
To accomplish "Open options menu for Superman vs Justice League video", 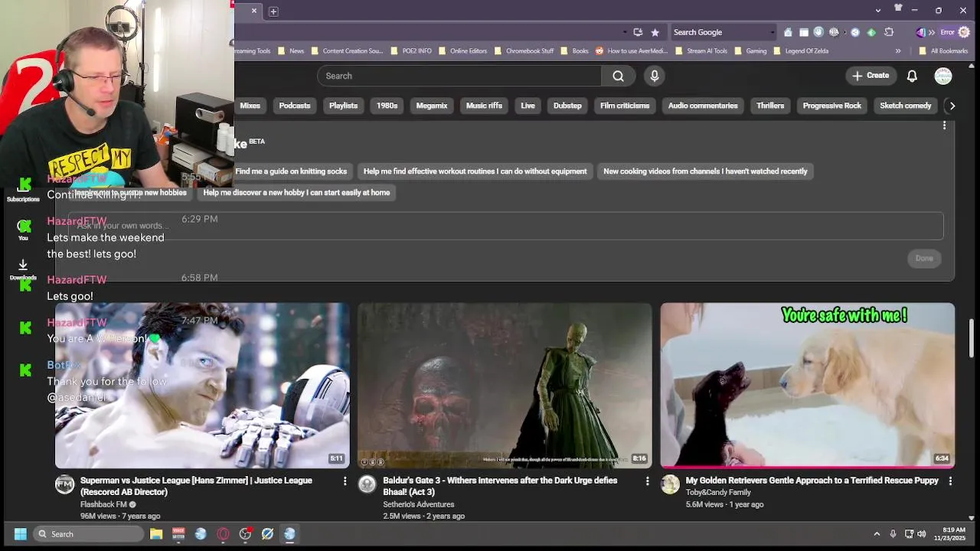I will (x=345, y=481).
